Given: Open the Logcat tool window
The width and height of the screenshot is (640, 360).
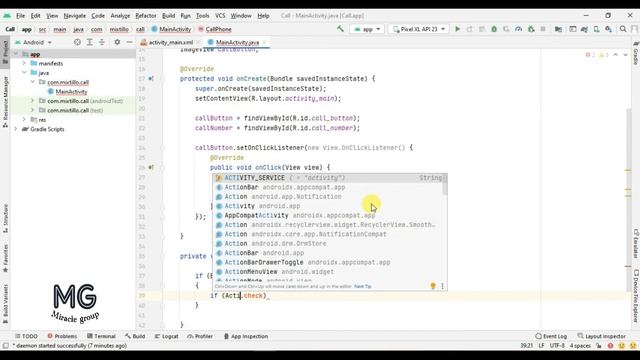Looking at the screenshot, I should (x=166, y=336).
